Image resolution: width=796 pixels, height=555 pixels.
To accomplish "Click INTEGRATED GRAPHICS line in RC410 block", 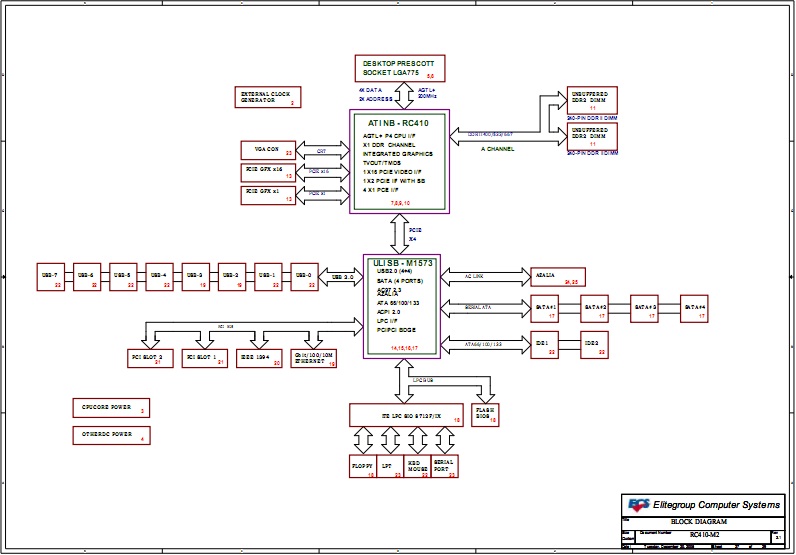I will (x=398, y=154).
